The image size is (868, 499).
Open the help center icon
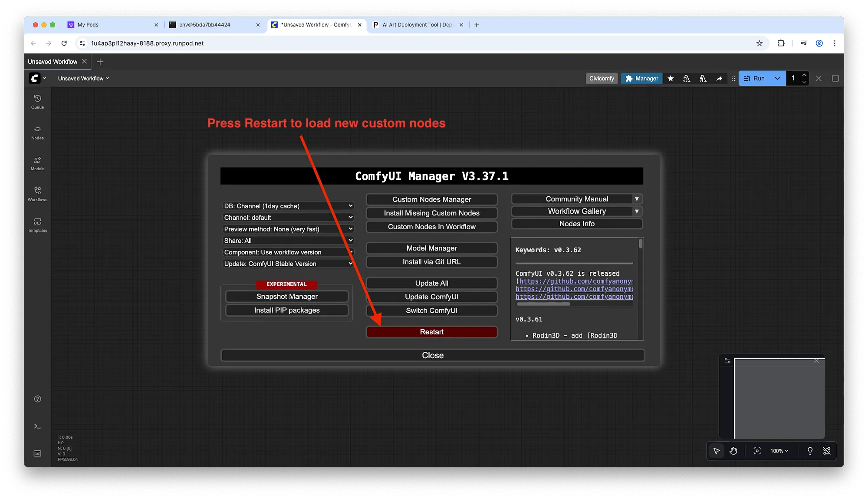click(x=37, y=399)
